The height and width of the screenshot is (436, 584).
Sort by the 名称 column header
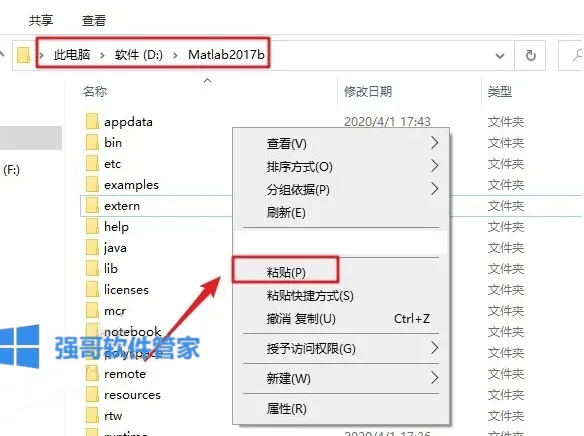95,91
